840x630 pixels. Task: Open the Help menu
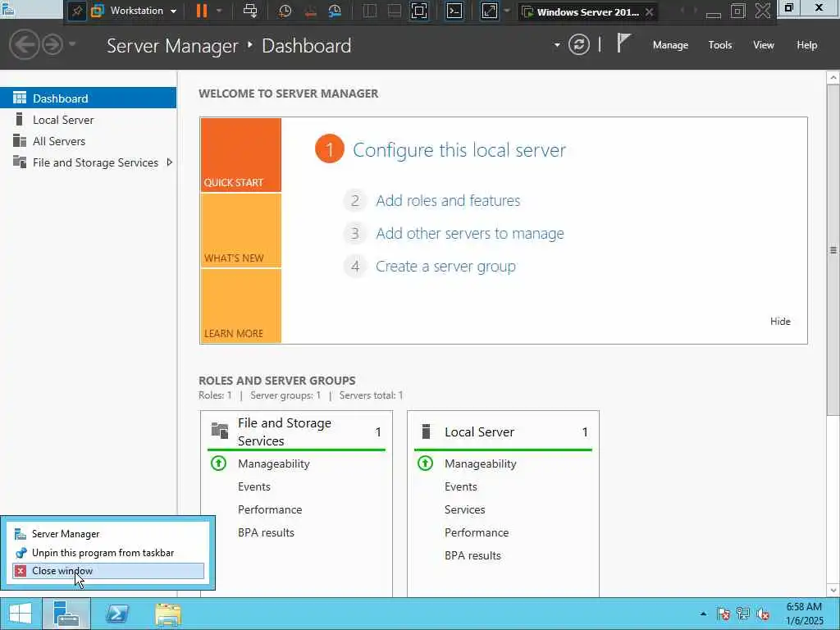(807, 45)
